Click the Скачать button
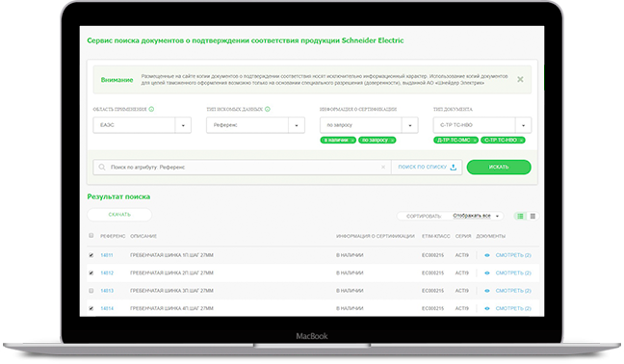Image resolution: width=624 pixels, height=364 pixels. (x=119, y=215)
